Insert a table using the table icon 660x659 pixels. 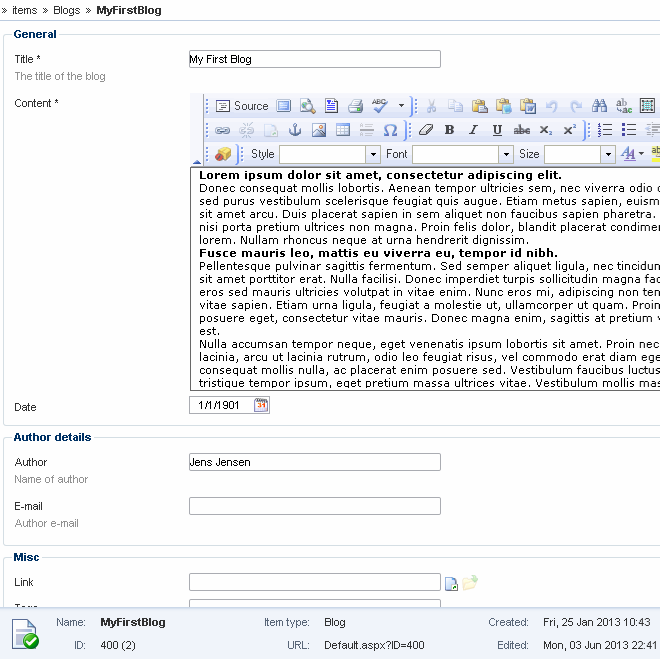343,130
